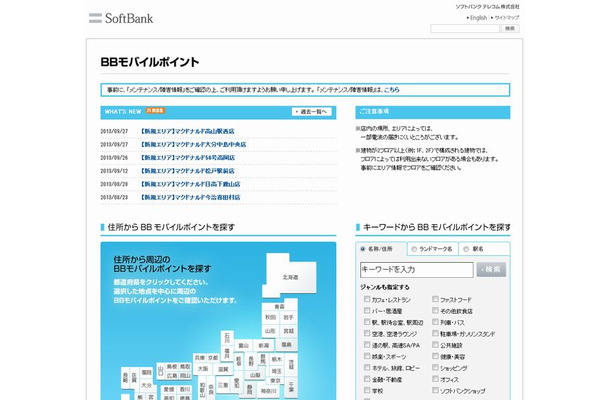Select 福岡 prefecture on the map
Image resolution: width=610 pixels, height=400 pixels.
pos(147,372)
